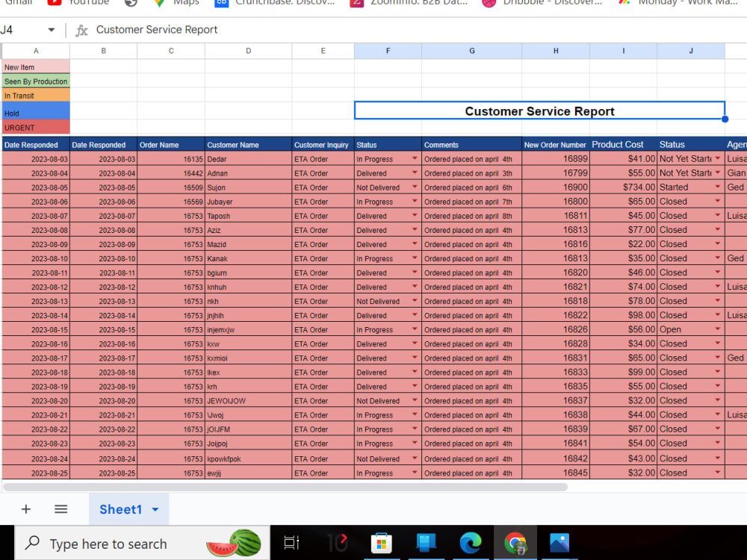Click the Customer Inquiry header cell

click(x=323, y=145)
